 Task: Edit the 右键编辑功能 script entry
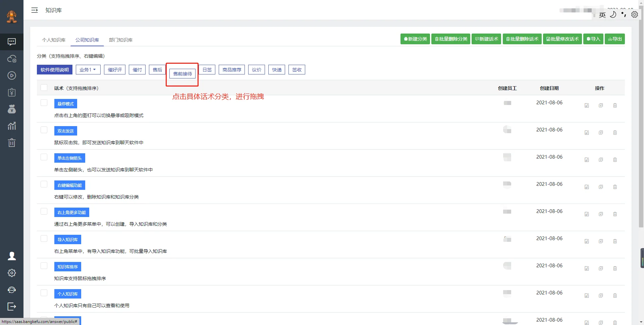point(587,187)
